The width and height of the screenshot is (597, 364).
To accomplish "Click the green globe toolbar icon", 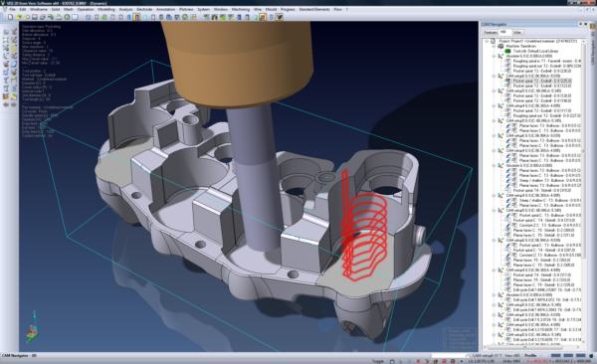I will (67, 17).
